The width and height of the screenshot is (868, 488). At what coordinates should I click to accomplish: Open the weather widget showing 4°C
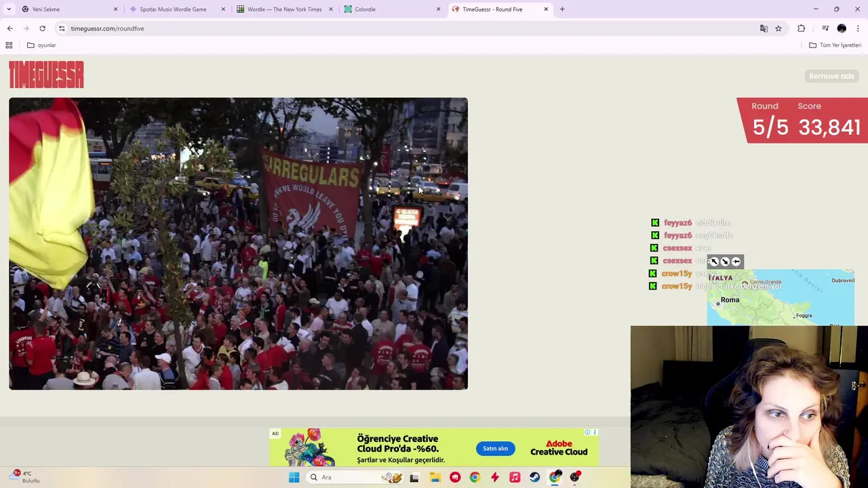coord(26,476)
